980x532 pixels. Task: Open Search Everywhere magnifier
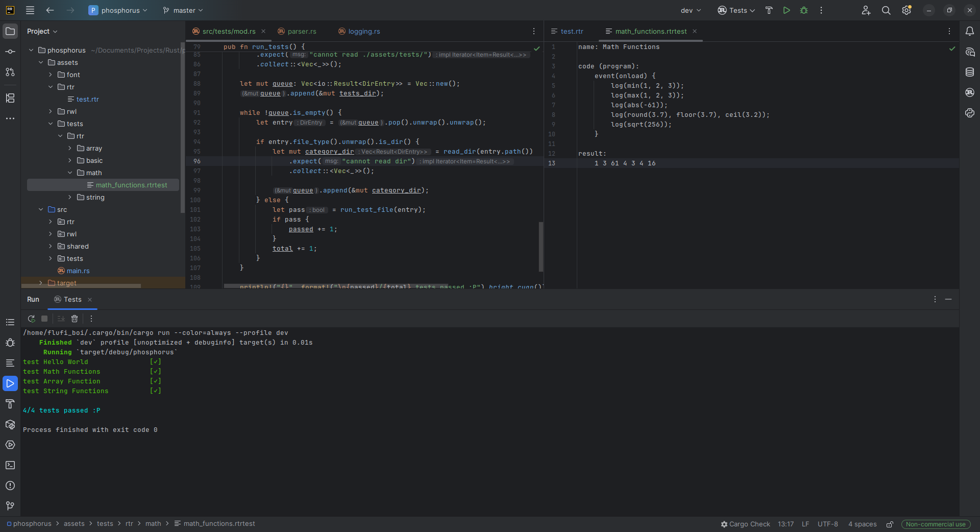886,10
